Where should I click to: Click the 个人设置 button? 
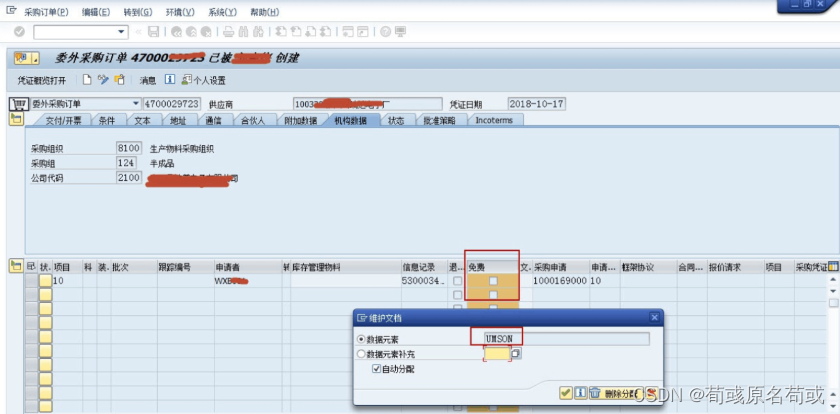pyautogui.click(x=204, y=80)
